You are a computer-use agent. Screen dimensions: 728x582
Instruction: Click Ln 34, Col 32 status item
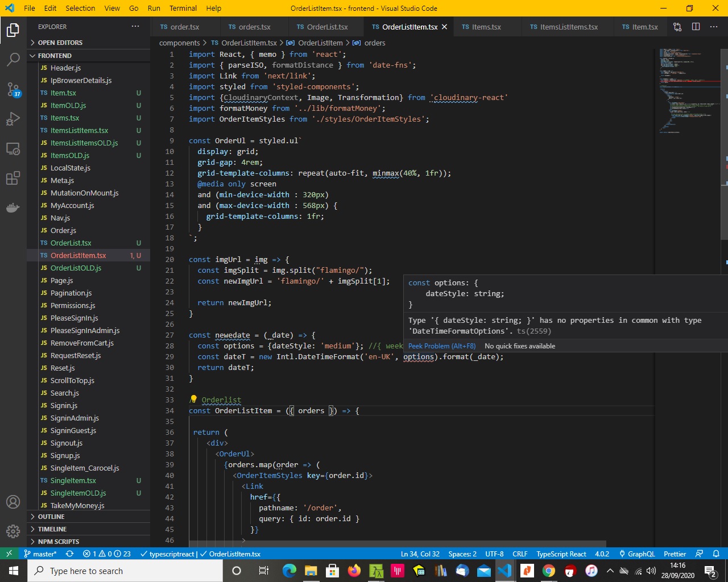click(x=420, y=554)
